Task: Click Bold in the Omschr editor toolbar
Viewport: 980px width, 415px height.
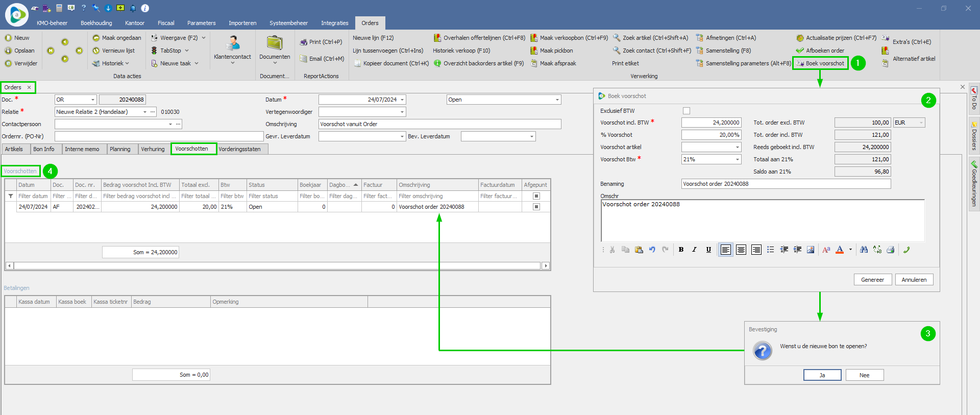Action: click(681, 250)
